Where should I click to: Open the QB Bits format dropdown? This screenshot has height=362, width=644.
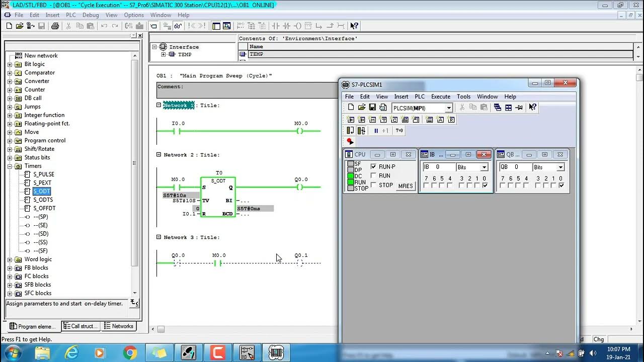pos(560,167)
